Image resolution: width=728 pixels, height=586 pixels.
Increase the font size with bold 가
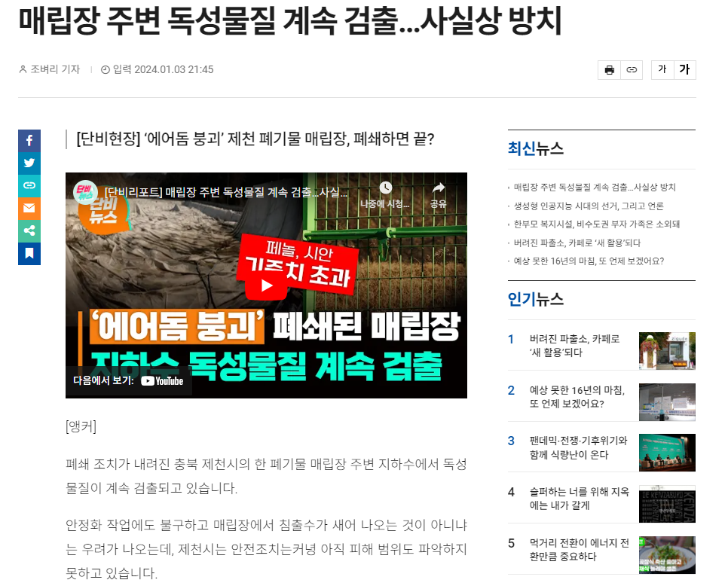click(684, 70)
